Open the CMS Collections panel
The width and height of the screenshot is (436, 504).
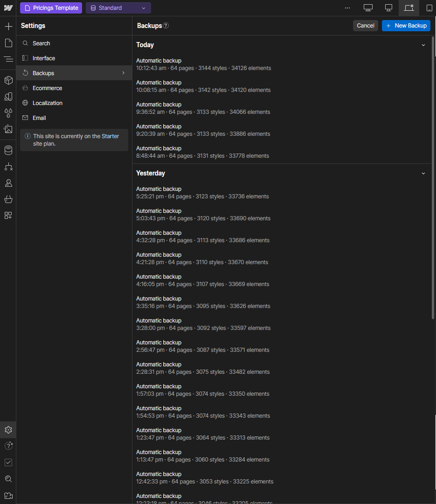tap(8, 150)
